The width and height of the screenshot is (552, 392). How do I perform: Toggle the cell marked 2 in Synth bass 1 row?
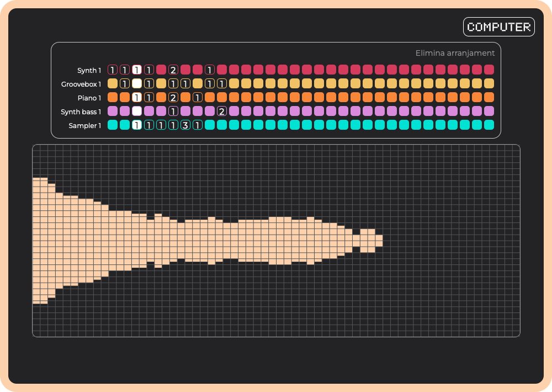click(x=222, y=112)
